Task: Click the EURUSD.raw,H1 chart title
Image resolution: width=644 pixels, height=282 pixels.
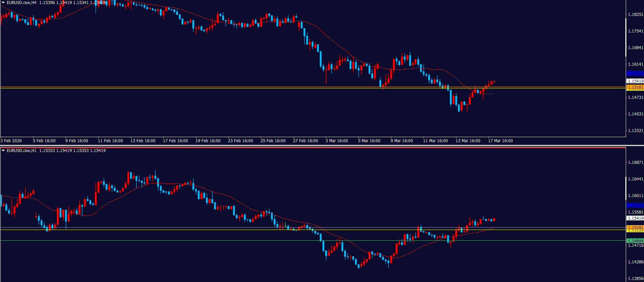Action: pos(22,151)
